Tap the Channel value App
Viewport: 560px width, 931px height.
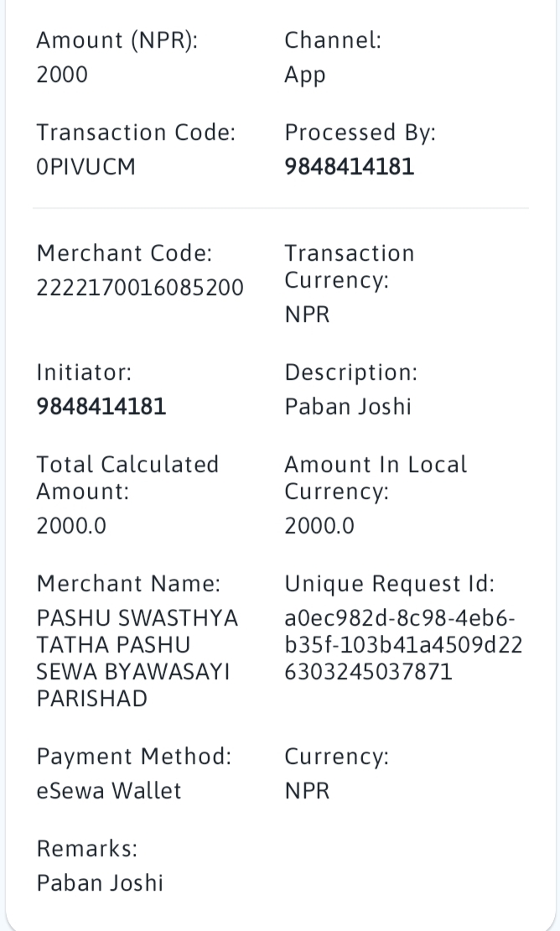coord(305,76)
